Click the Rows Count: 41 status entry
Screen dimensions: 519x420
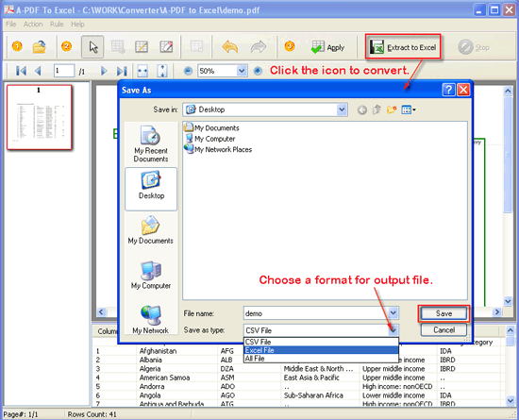[92, 414]
